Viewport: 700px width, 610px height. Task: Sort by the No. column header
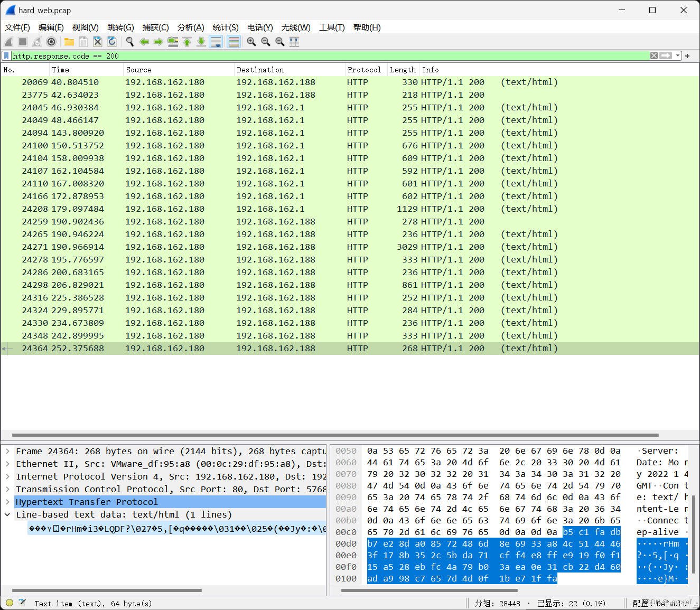(25, 70)
